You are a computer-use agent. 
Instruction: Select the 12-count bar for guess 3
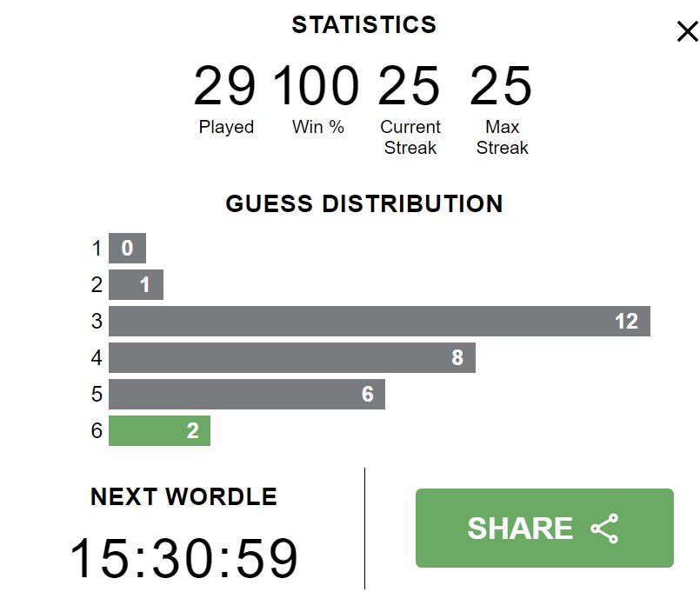tap(379, 321)
